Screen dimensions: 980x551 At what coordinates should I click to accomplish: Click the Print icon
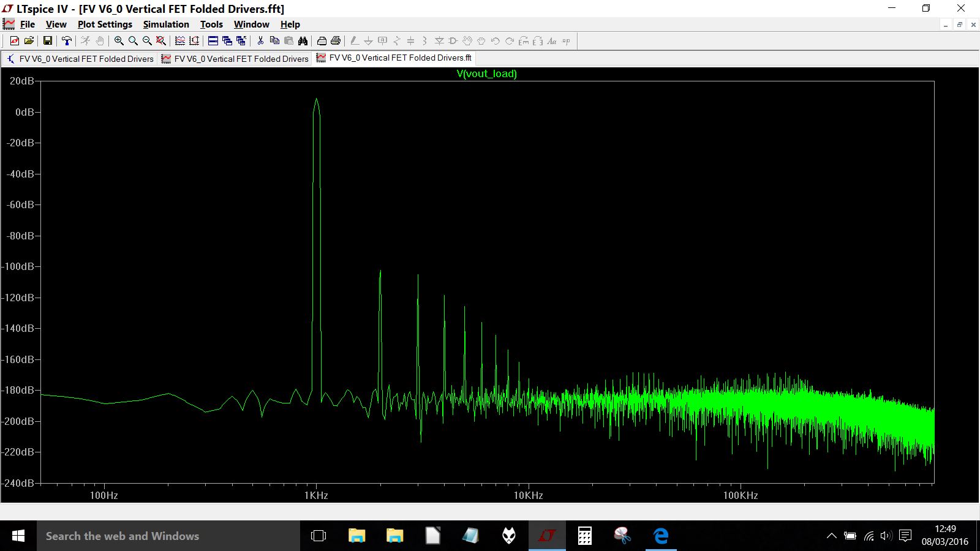(336, 41)
